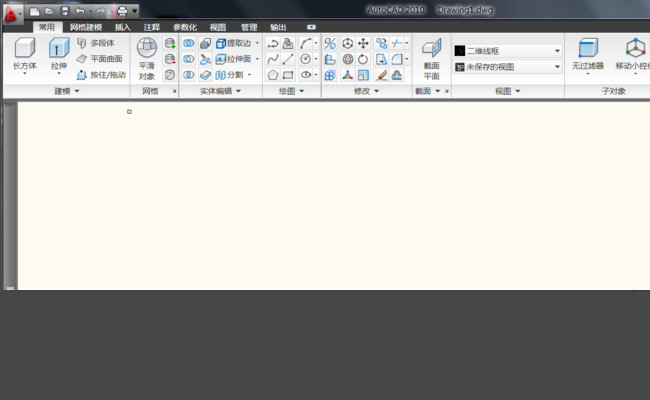This screenshot has height=400, width=650.
Task: Open the dropdown arrow next to 拉伸面
Action: tap(257, 59)
